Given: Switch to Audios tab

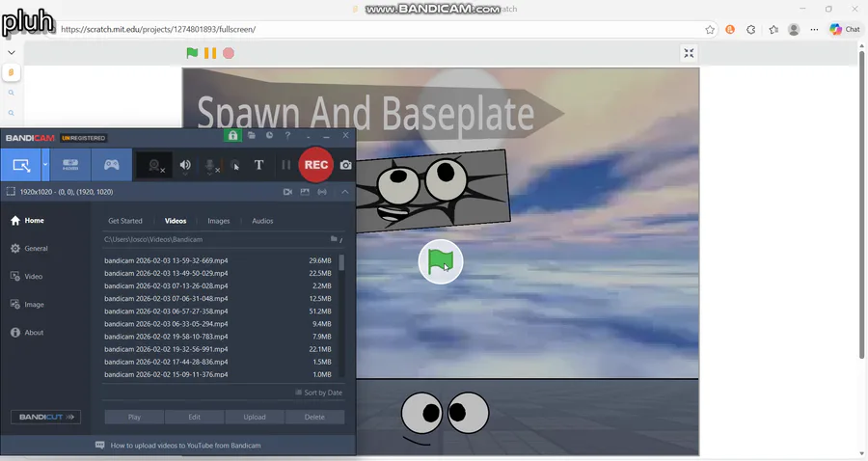Looking at the screenshot, I should click(x=262, y=221).
